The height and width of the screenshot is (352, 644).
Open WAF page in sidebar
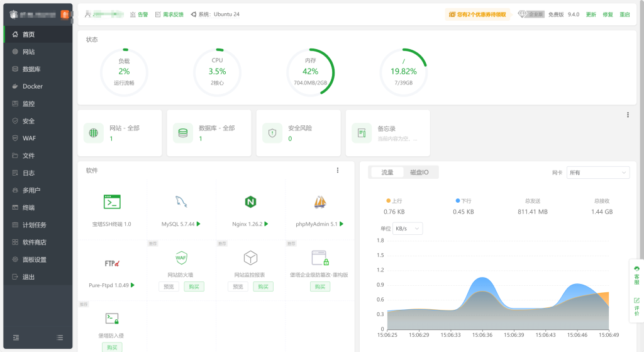pyautogui.click(x=38, y=138)
